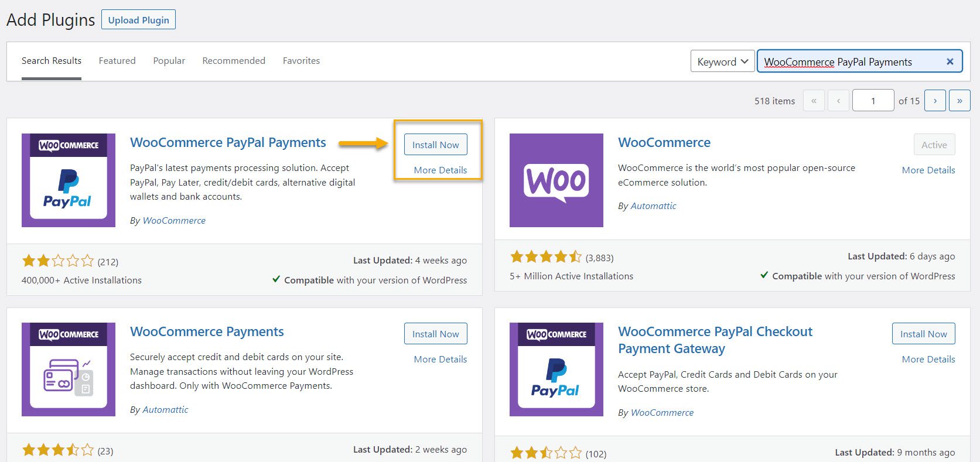Open WooCommerce Payments title link
Screen dimensions: 980x462
(x=207, y=331)
